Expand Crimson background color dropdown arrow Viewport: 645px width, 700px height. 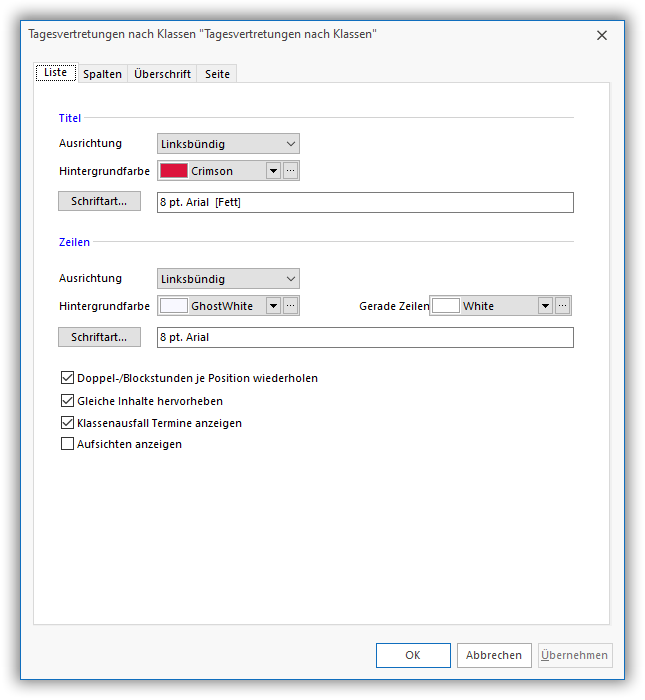273,171
